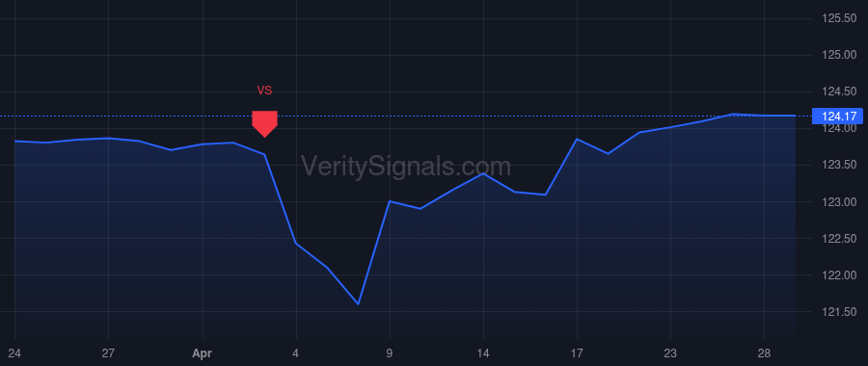Click the 24 date label on time axis
868x366 pixels.
pyautogui.click(x=14, y=353)
